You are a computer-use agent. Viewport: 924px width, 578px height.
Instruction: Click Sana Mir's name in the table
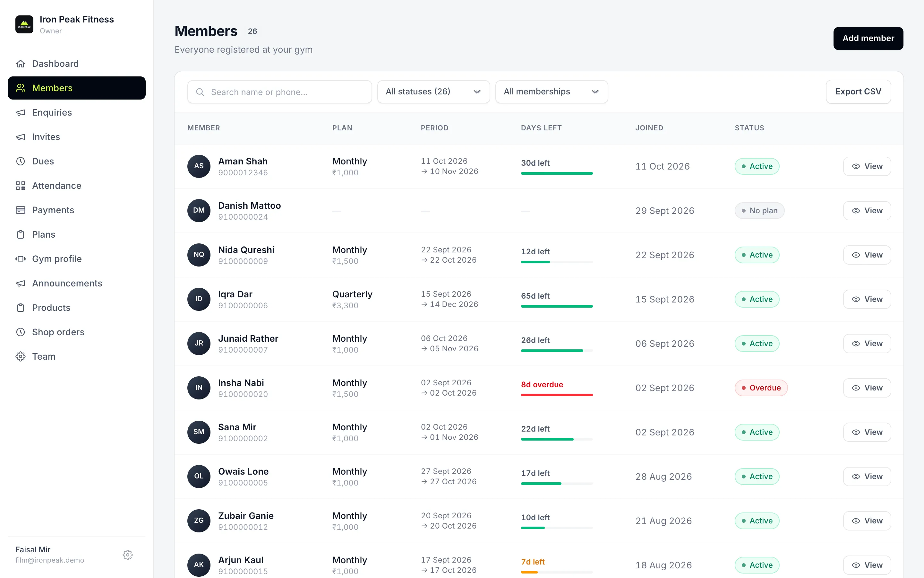point(237,427)
